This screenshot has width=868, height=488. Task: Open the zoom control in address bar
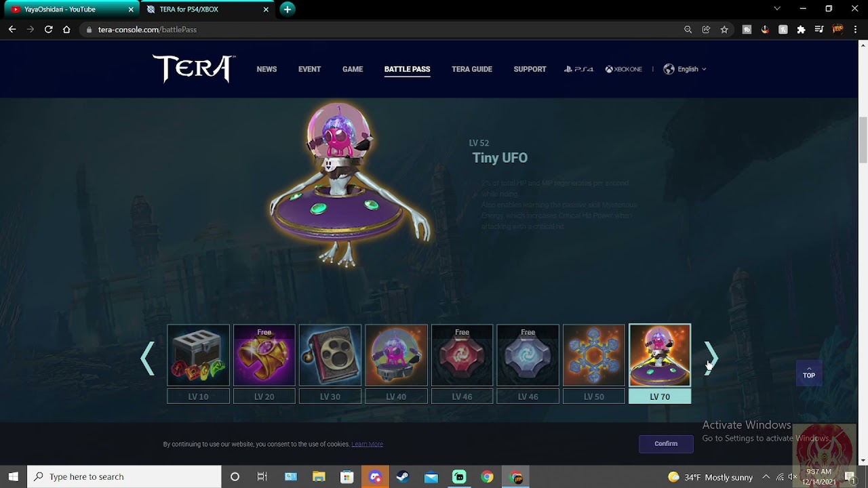(688, 30)
